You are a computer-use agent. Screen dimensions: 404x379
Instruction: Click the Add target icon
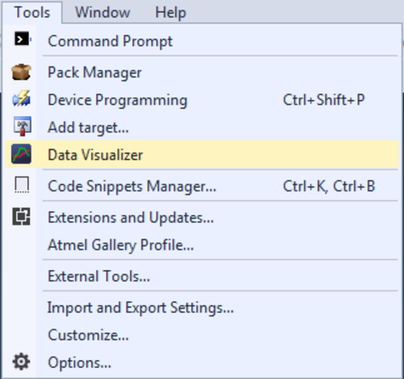coord(22,126)
